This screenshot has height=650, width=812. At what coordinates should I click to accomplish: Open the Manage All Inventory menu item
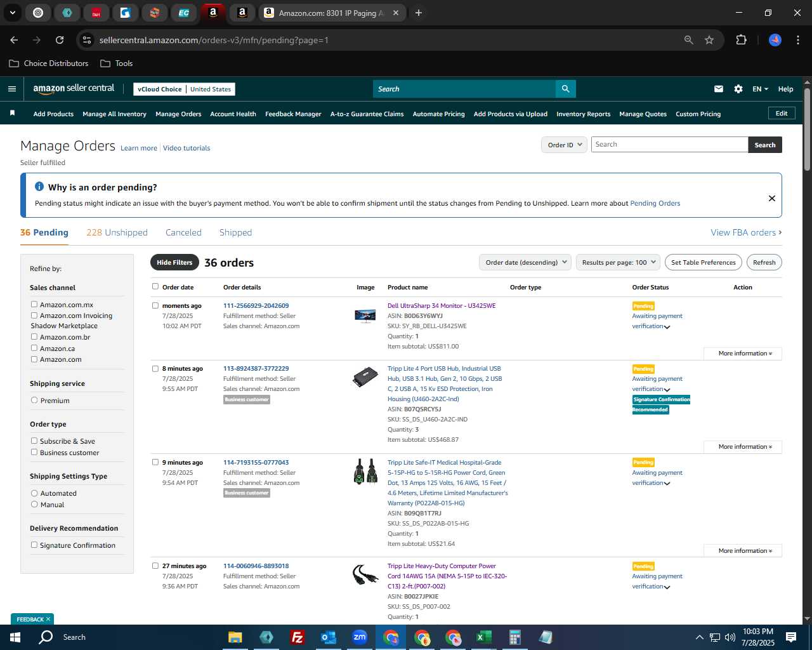114,114
